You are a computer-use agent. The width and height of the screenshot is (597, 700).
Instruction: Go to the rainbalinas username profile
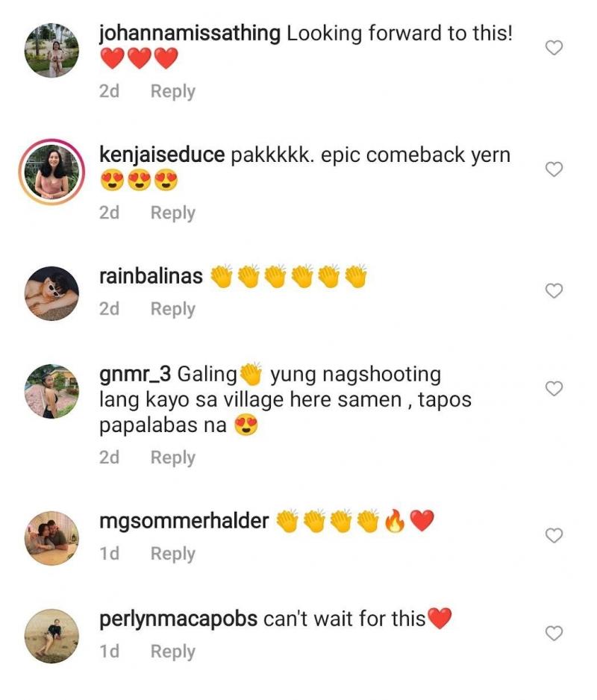(x=151, y=276)
